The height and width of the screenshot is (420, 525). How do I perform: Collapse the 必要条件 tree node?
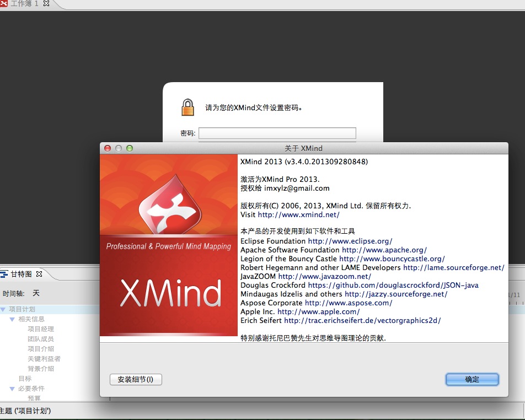click(x=13, y=389)
